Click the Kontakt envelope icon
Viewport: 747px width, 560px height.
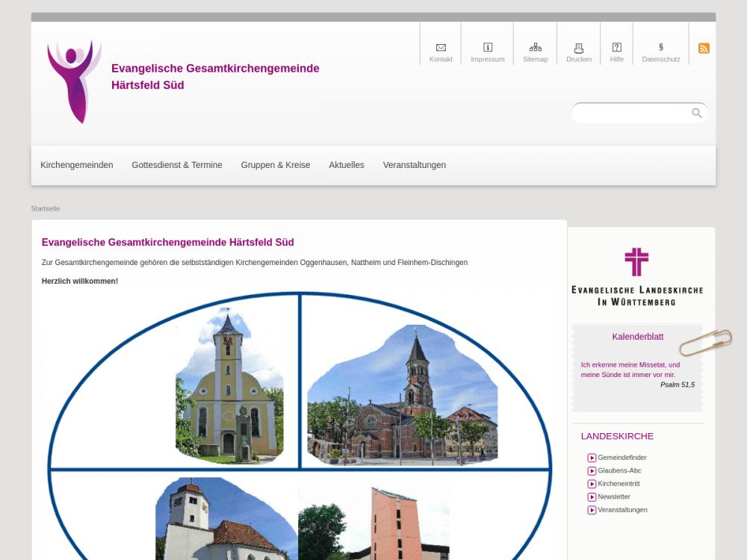coord(441,48)
